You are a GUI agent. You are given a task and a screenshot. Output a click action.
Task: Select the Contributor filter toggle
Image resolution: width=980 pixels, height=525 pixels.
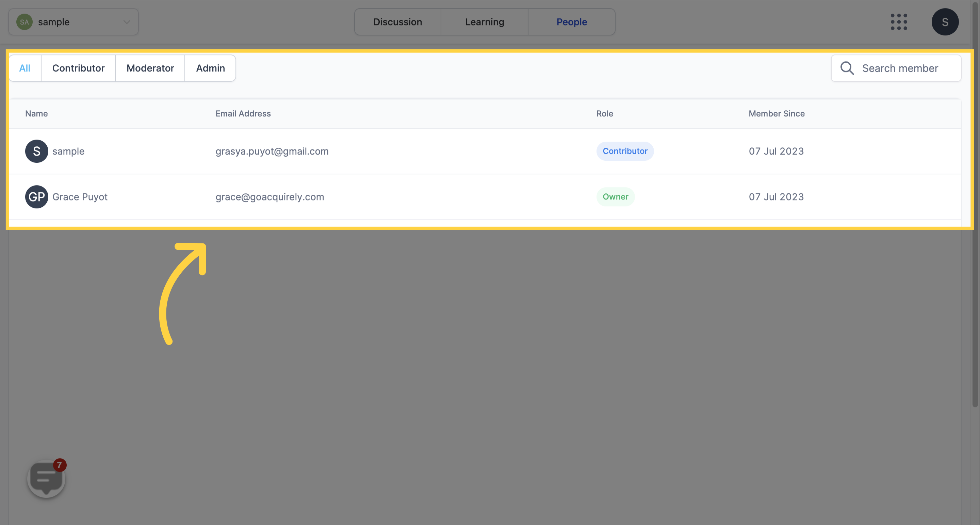[x=78, y=67]
